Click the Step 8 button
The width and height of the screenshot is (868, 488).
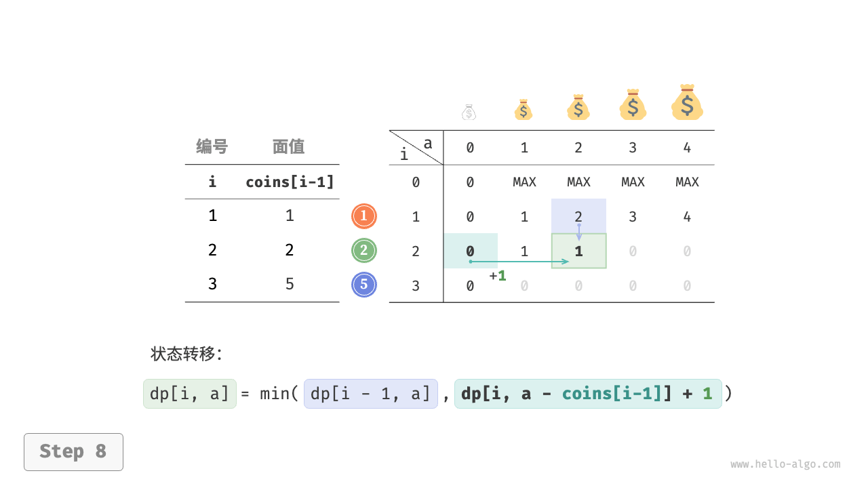pos(73,451)
